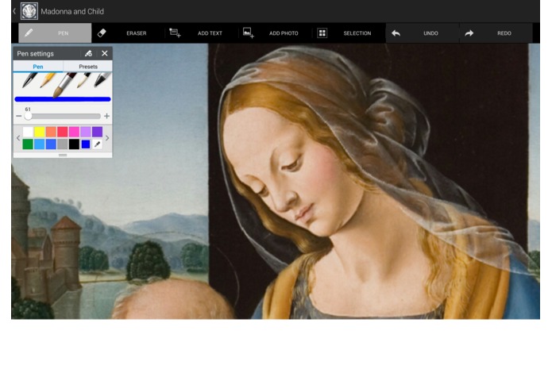This screenshot has height=392, width=552.
Task: Click the Add Photo tool
Action: 275,33
